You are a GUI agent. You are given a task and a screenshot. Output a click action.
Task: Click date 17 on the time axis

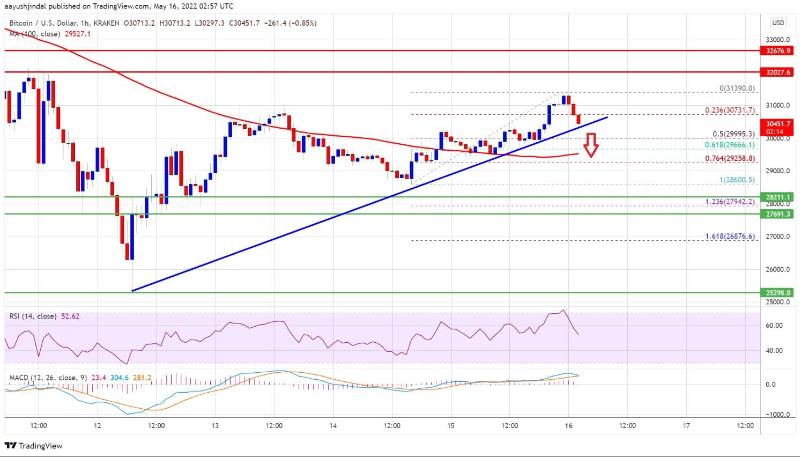coord(687,425)
